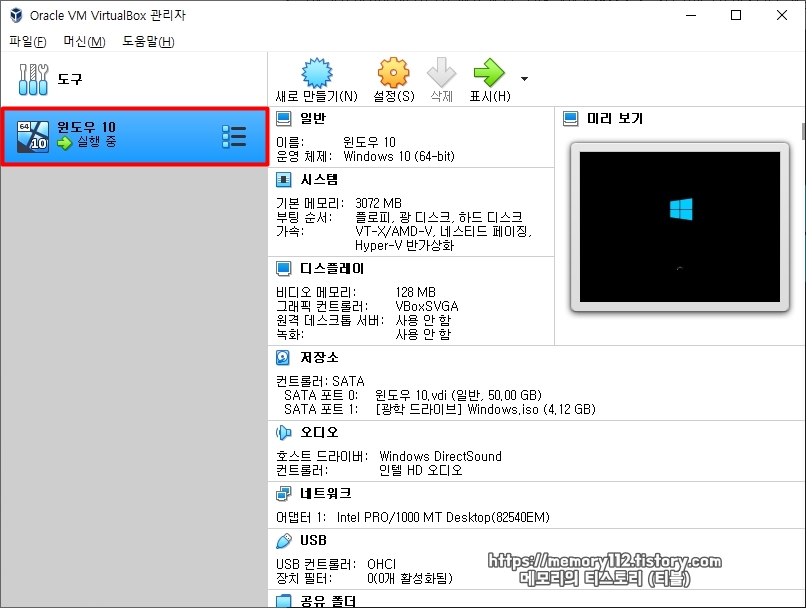
Task: Close the VirtualBox manager window
Action: coord(782,15)
